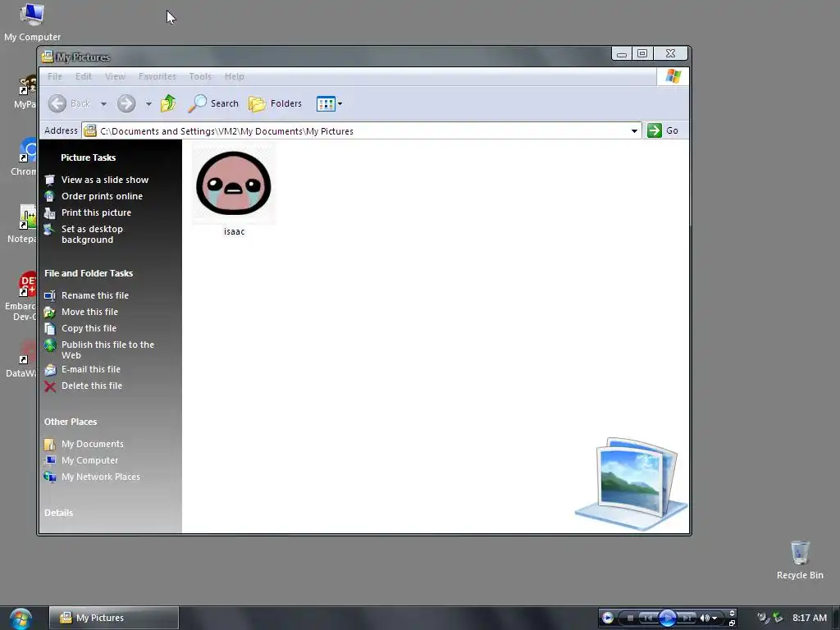This screenshot has width=840, height=630.
Task: Select the isaac picture thumbnail
Action: (234, 183)
